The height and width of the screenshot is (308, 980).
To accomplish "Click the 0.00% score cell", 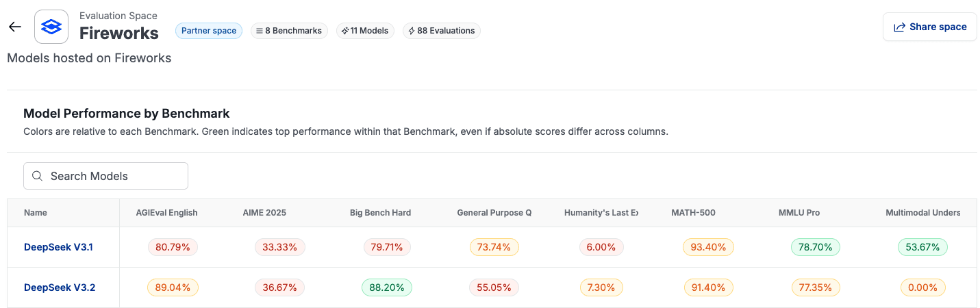I will (922, 287).
